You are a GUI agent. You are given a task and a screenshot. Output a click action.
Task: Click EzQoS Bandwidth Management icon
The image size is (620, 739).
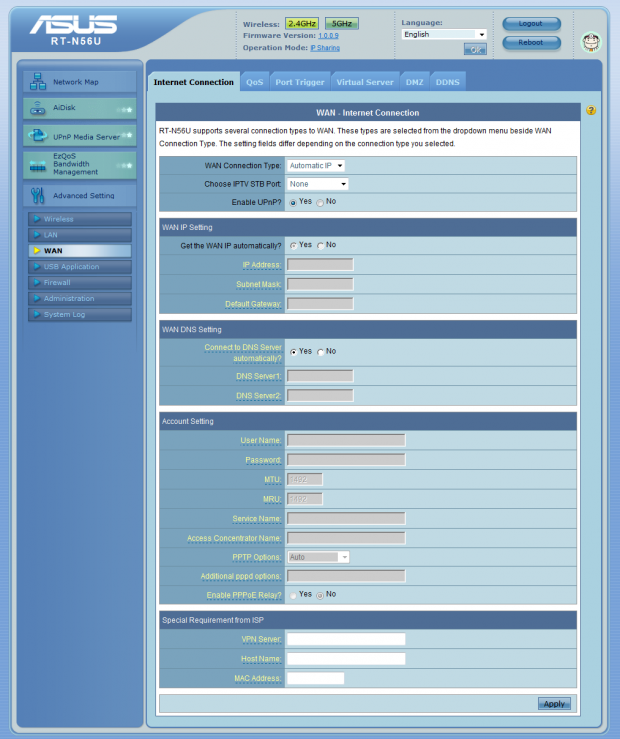[x=38, y=165]
